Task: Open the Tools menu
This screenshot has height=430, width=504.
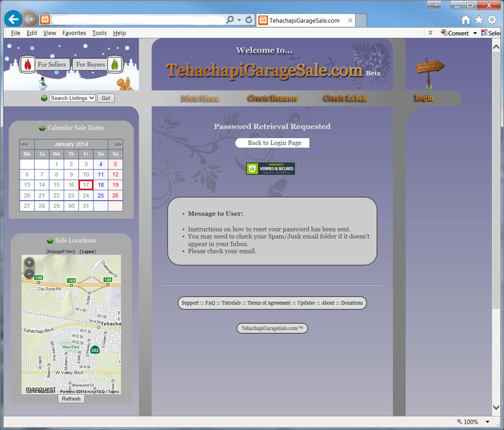Action: (100, 33)
